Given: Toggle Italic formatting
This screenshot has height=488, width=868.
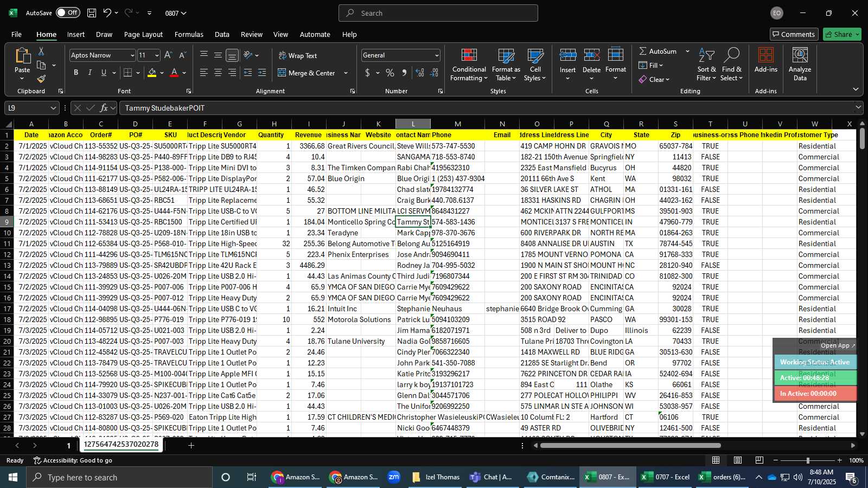Looking at the screenshot, I should (90, 73).
